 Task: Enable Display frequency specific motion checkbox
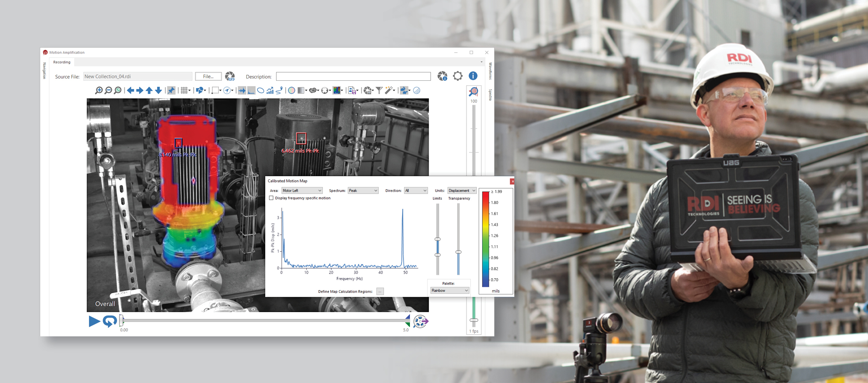coord(271,198)
